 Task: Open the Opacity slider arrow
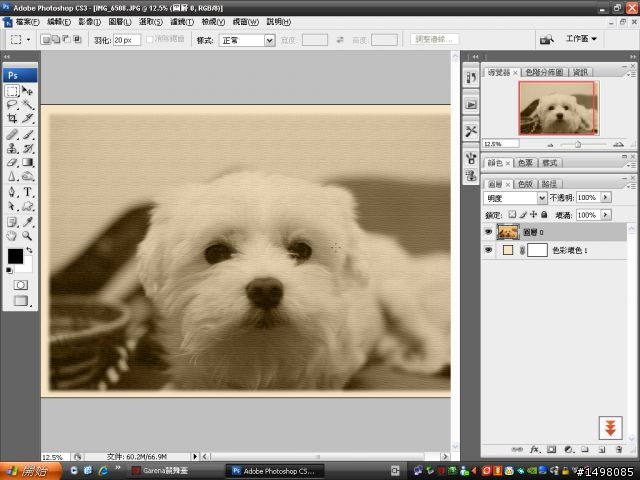[x=606, y=198]
